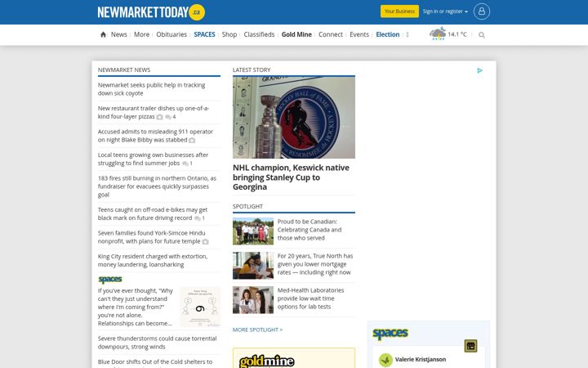Click the spaces logo in sidebar card

tap(390, 334)
